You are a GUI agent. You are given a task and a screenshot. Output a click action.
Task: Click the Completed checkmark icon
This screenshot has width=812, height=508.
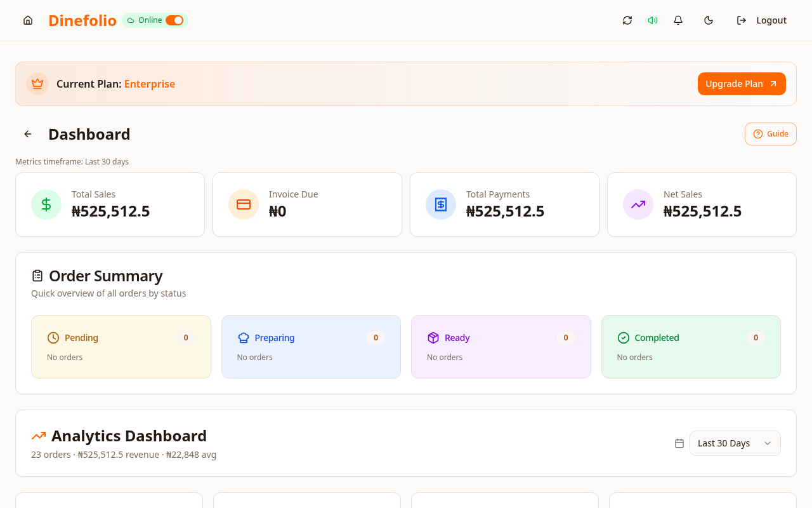(624, 338)
